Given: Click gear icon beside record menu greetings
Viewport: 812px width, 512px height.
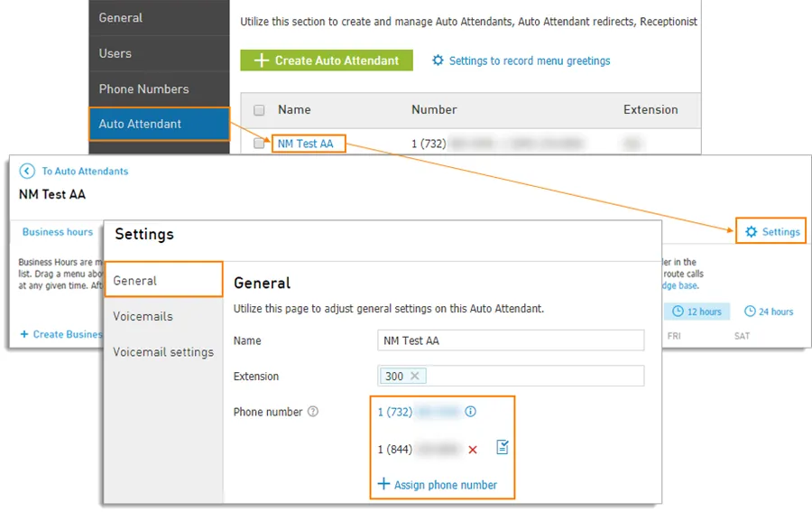Looking at the screenshot, I should click(438, 61).
